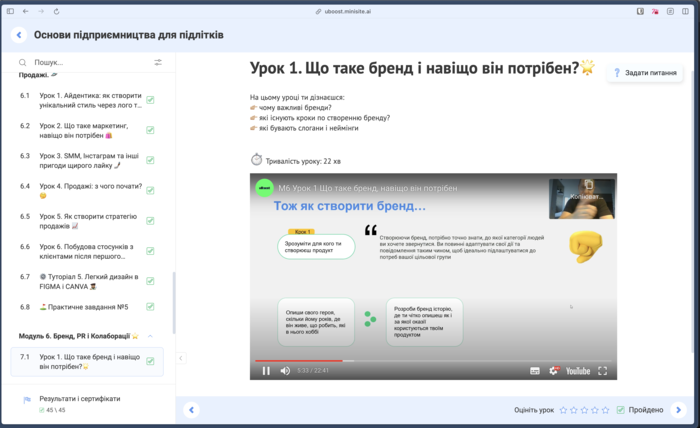Screen dimensions: 700x428
Task: Go to next lesson arrow
Action: click(x=679, y=410)
